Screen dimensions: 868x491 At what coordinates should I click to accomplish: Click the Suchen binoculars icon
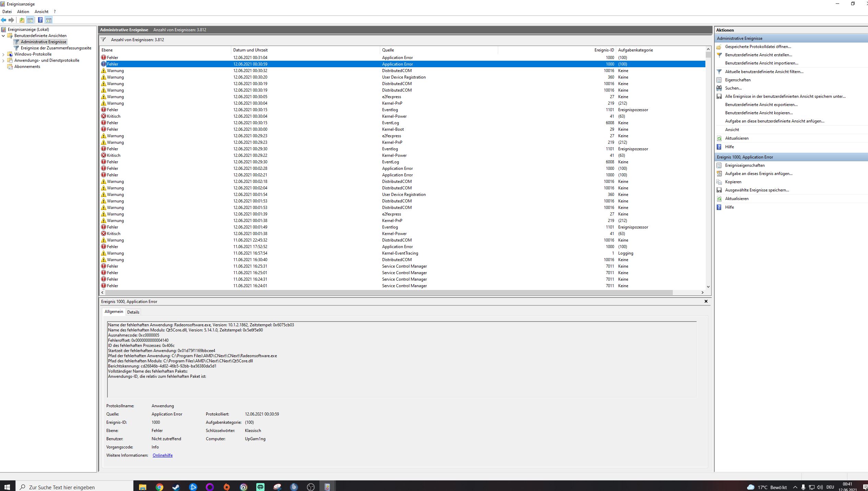[x=719, y=88]
